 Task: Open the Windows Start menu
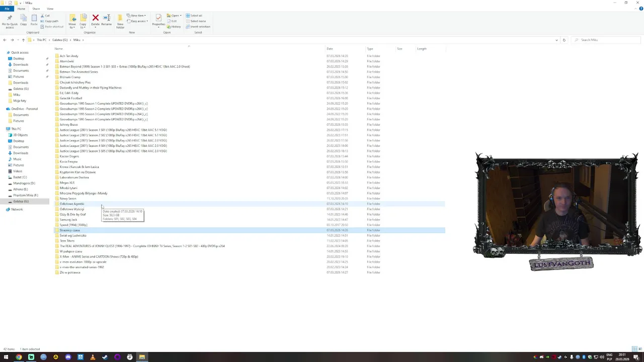[x=6, y=357]
